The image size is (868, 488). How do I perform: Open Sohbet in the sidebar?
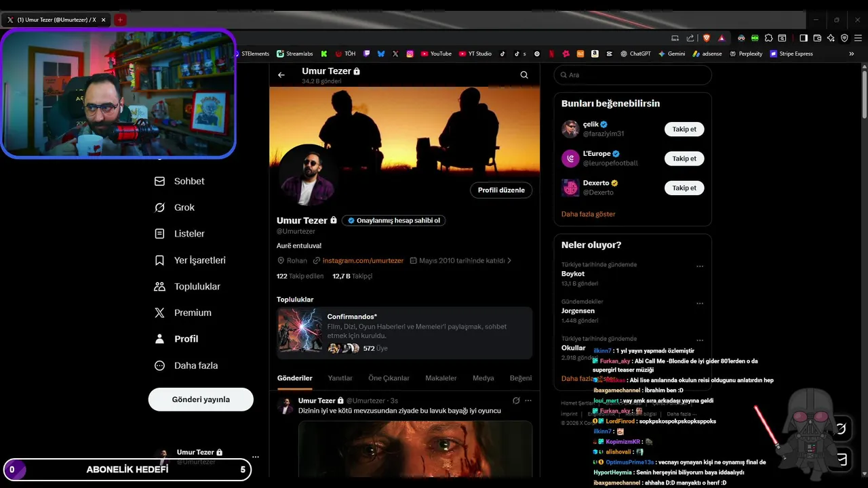pyautogui.click(x=180, y=181)
